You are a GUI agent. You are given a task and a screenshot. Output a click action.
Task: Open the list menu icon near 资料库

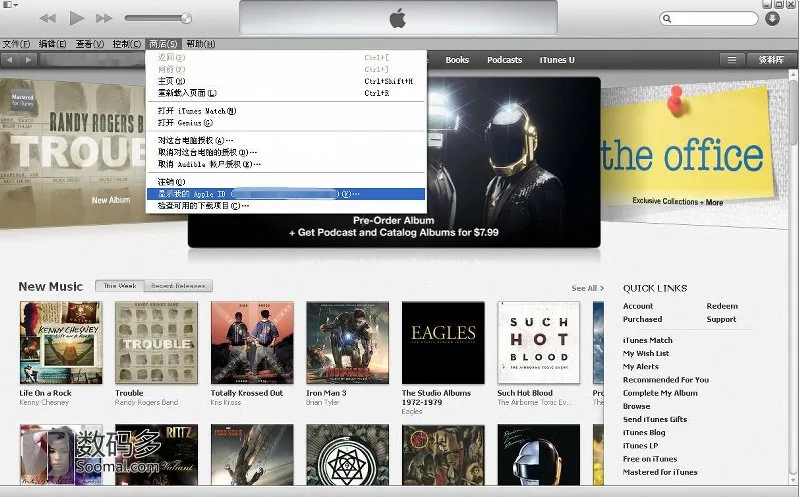pyautogui.click(x=732, y=60)
